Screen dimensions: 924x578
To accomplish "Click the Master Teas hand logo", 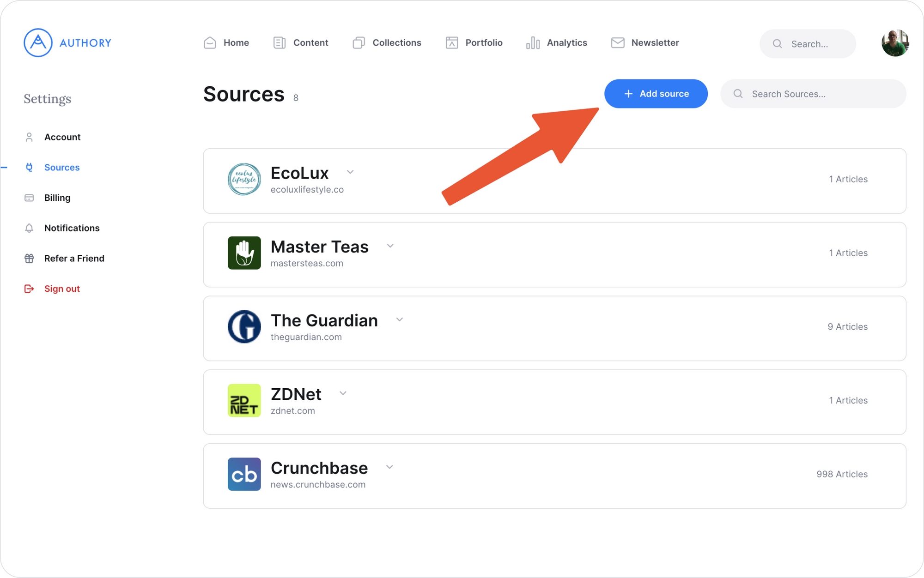I will 244,253.
